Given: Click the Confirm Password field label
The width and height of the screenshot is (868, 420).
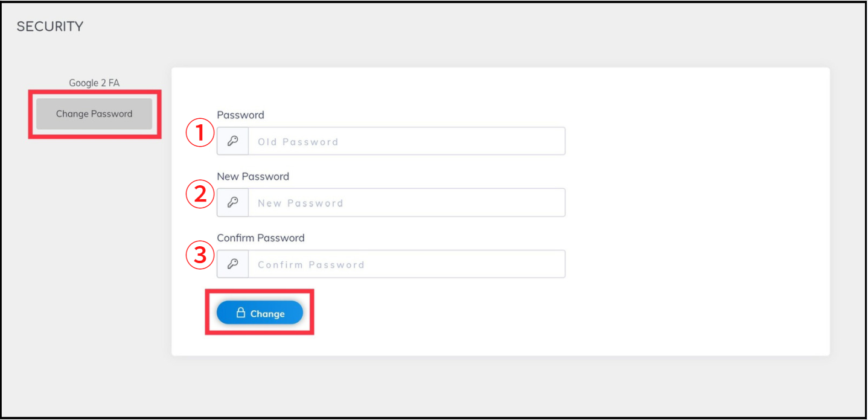Looking at the screenshot, I should [261, 238].
